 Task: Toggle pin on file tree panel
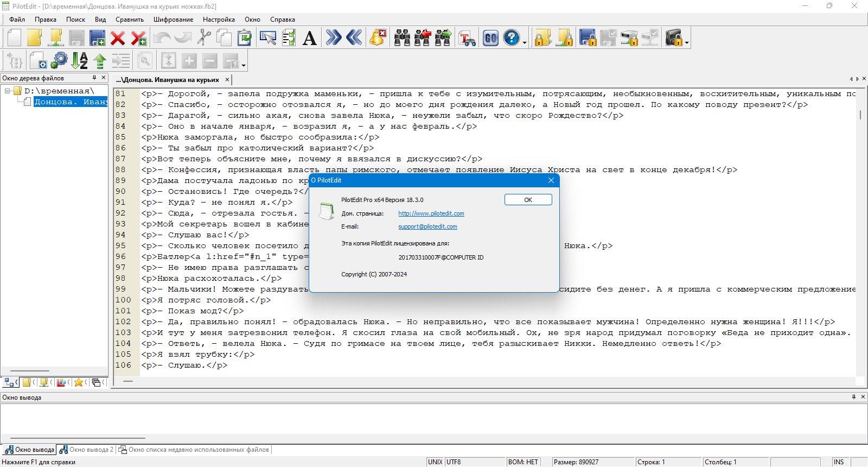click(94, 78)
